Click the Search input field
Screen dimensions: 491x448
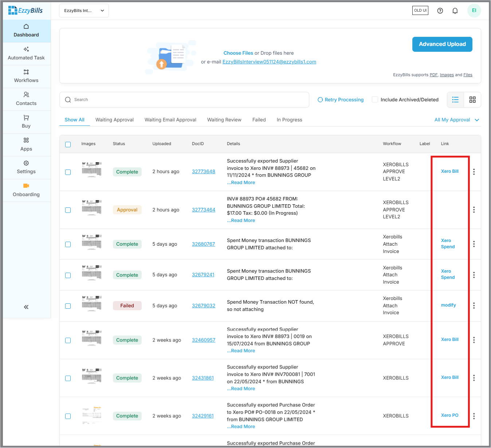pos(184,100)
